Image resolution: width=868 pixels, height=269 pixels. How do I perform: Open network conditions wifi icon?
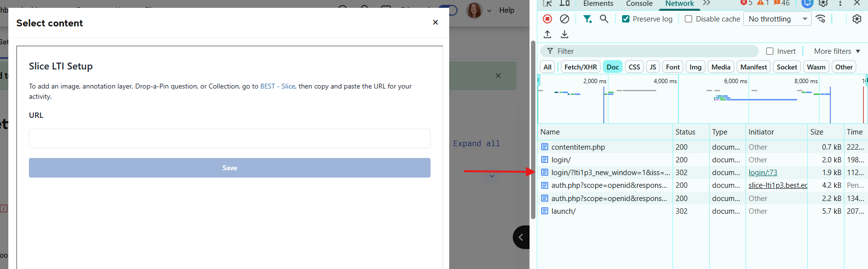pyautogui.click(x=821, y=19)
